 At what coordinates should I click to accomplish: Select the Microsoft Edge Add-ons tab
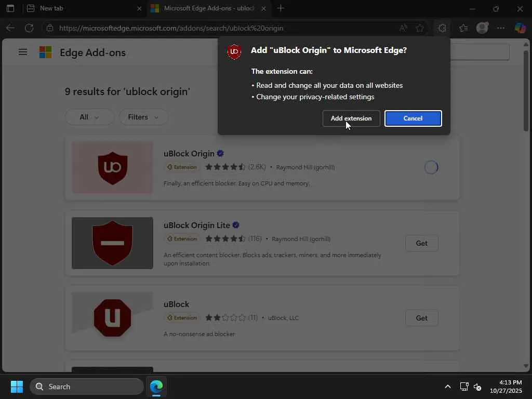click(208, 8)
